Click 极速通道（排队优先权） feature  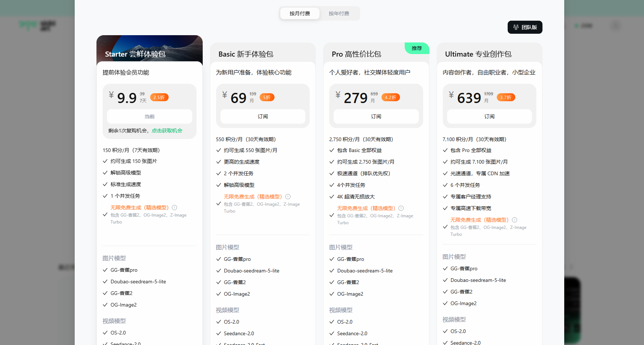tap(364, 173)
